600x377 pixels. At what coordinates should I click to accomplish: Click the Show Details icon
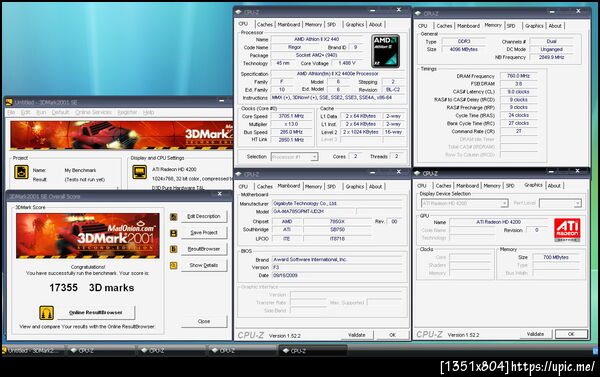pos(173,265)
